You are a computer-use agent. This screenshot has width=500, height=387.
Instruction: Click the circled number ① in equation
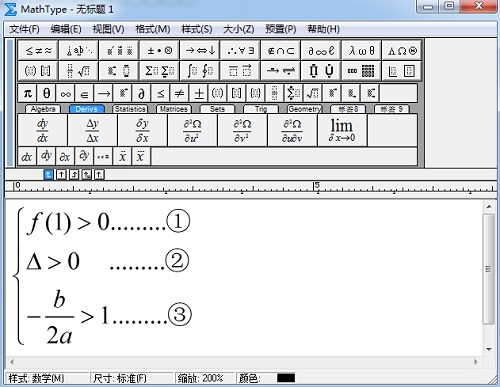(x=178, y=221)
